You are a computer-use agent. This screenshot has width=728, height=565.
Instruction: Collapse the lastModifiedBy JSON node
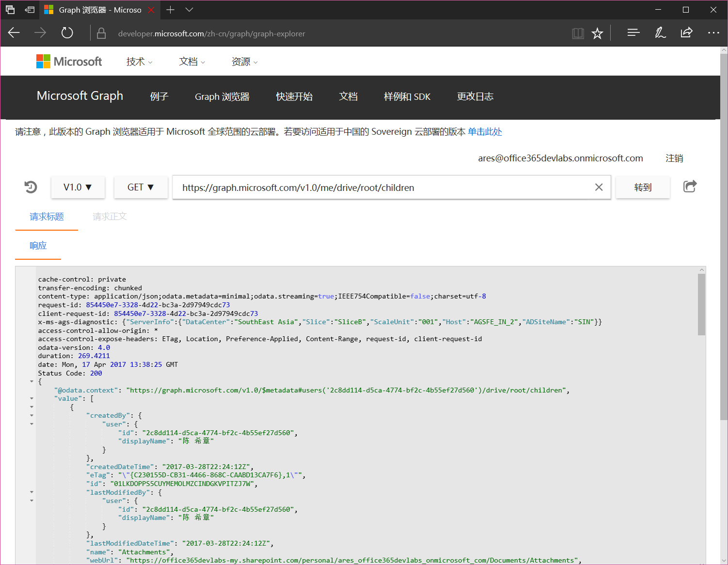[32, 492]
